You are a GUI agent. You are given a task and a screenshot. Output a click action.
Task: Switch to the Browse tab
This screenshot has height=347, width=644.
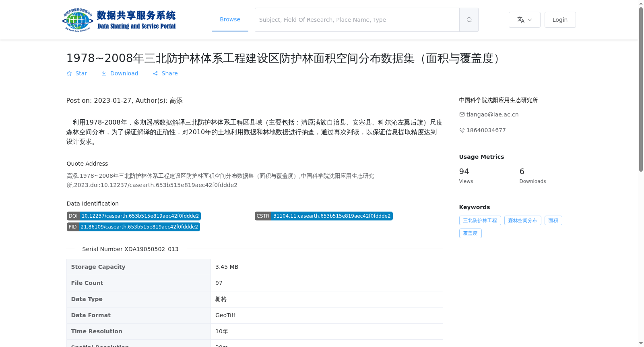pyautogui.click(x=230, y=19)
